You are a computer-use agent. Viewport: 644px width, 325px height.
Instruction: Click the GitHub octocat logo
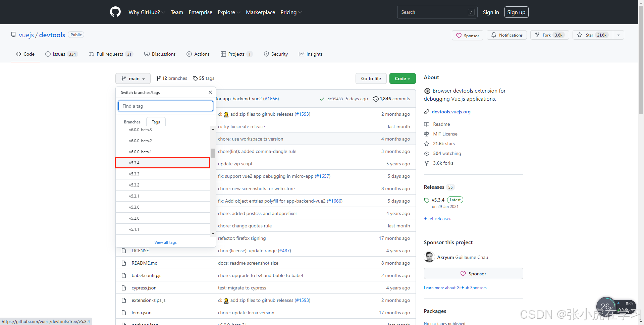point(115,12)
